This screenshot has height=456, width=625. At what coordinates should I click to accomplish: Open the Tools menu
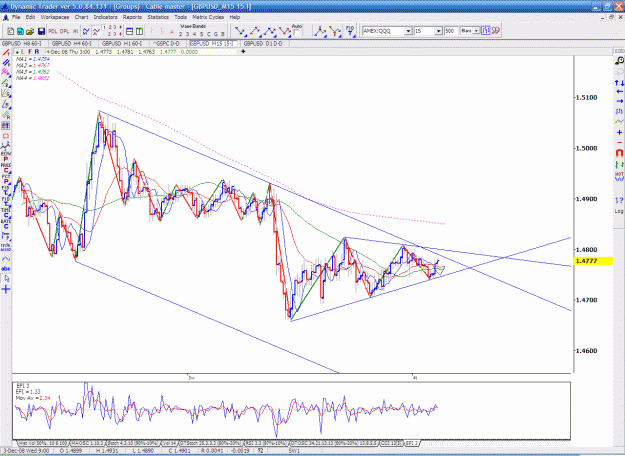(x=180, y=17)
